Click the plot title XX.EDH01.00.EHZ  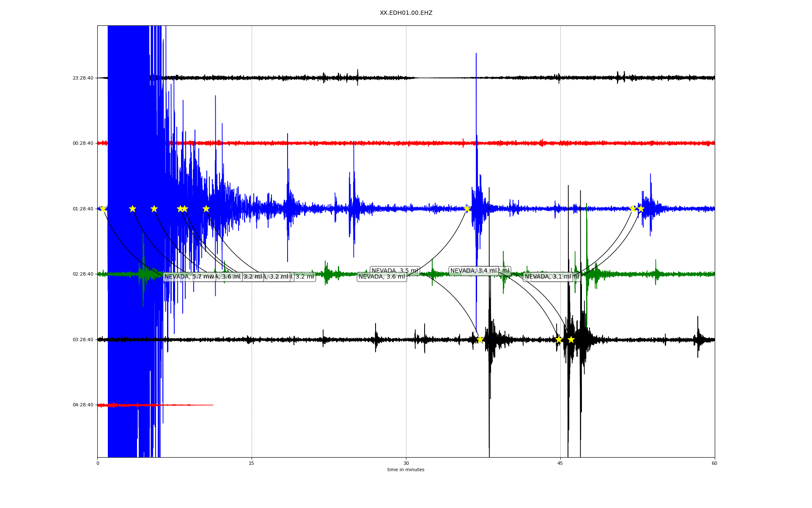point(406,13)
